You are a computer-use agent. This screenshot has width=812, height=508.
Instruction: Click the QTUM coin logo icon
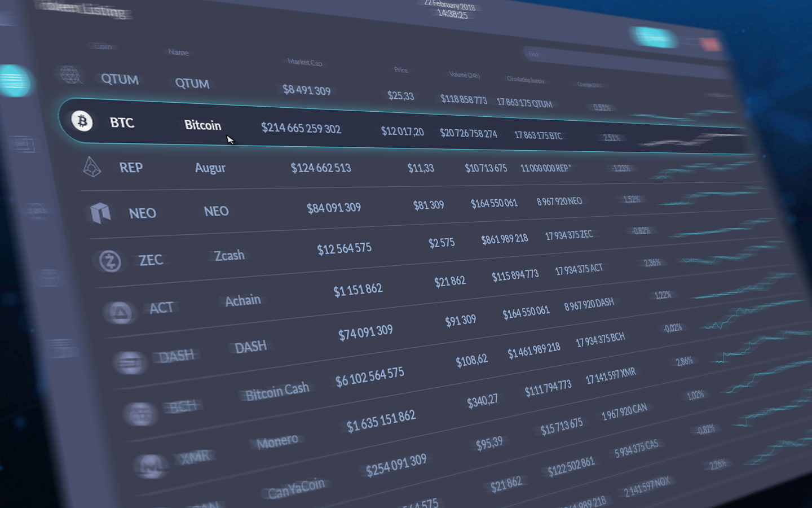click(x=70, y=75)
